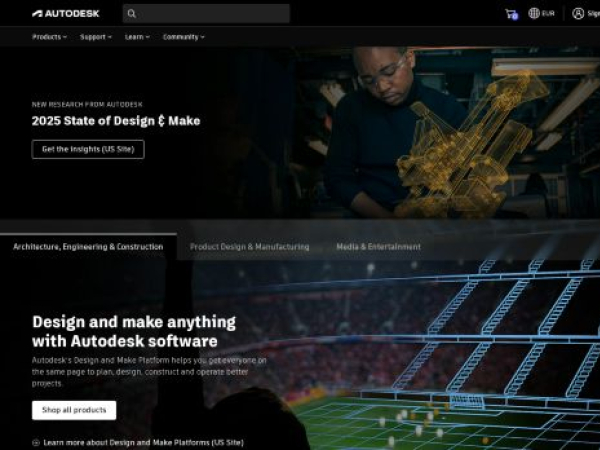Switch to Media & Entertainment tab

click(378, 247)
